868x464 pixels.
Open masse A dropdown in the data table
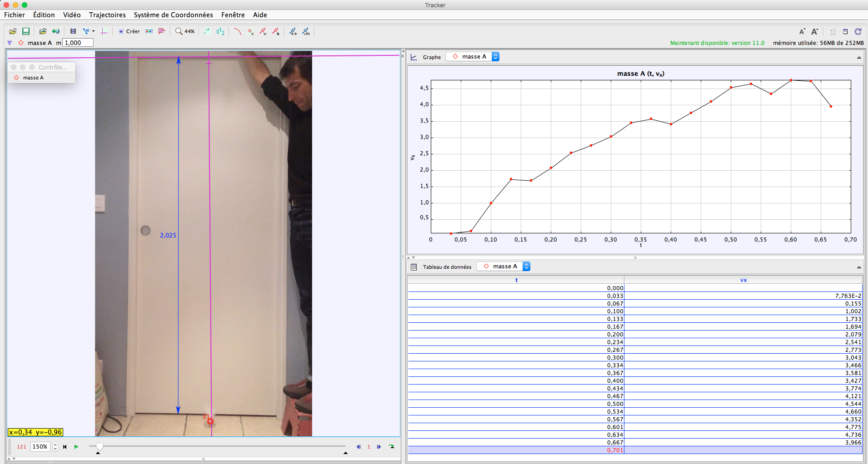pyautogui.click(x=504, y=267)
